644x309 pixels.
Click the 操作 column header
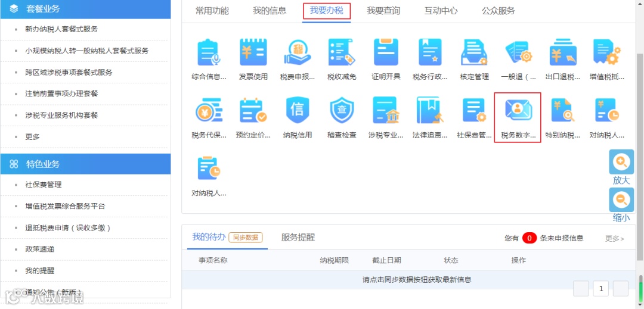pos(518,260)
